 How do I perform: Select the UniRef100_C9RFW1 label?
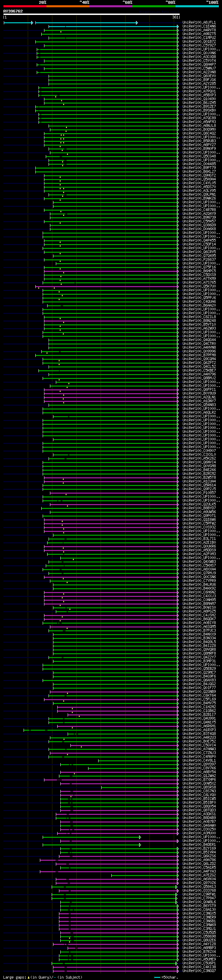[x=199, y=894]
